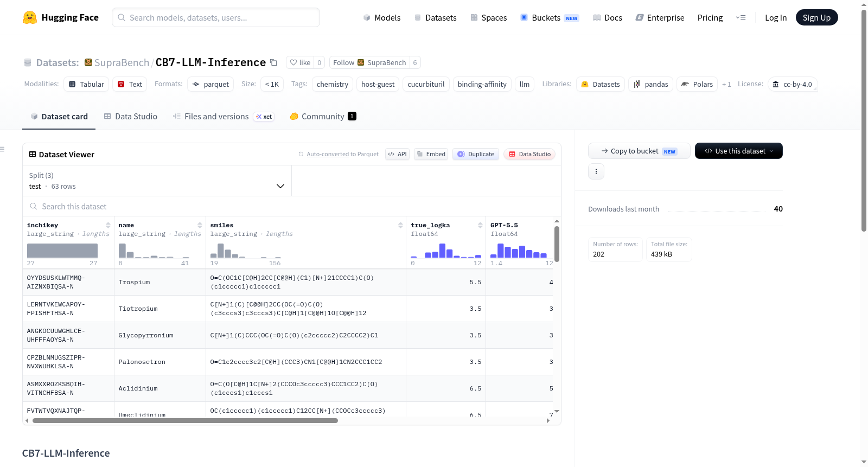This screenshot has height=467, width=868.
Task: Select the pandas library tag
Action: click(651, 84)
